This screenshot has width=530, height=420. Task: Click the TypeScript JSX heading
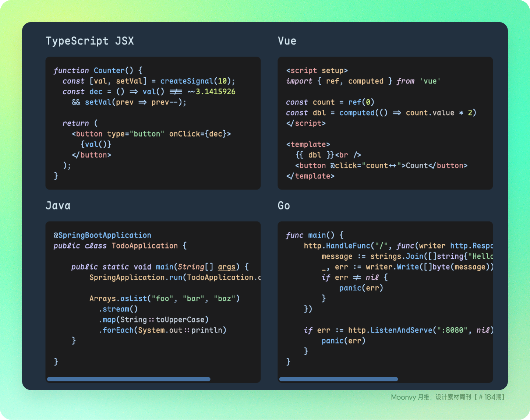90,41
